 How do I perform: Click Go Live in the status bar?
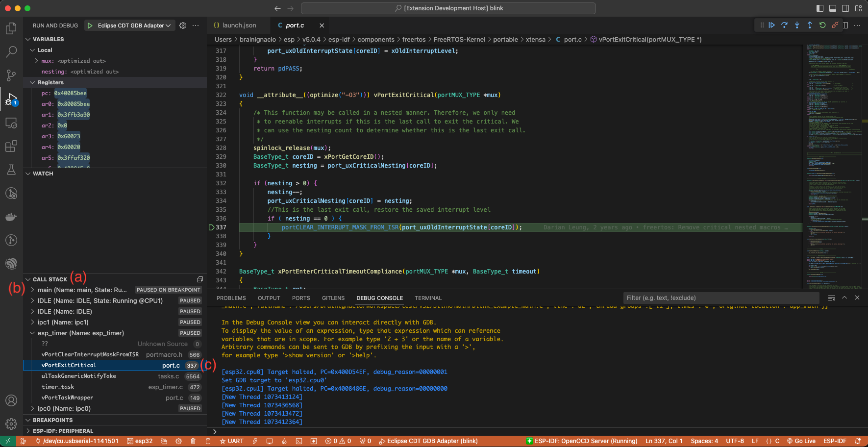click(x=804, y=441)
